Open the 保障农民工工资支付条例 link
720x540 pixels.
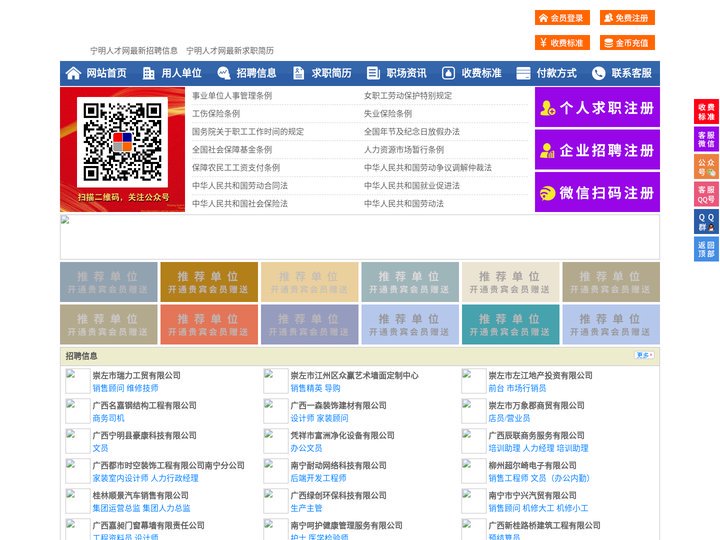click(x=236, y=167)
